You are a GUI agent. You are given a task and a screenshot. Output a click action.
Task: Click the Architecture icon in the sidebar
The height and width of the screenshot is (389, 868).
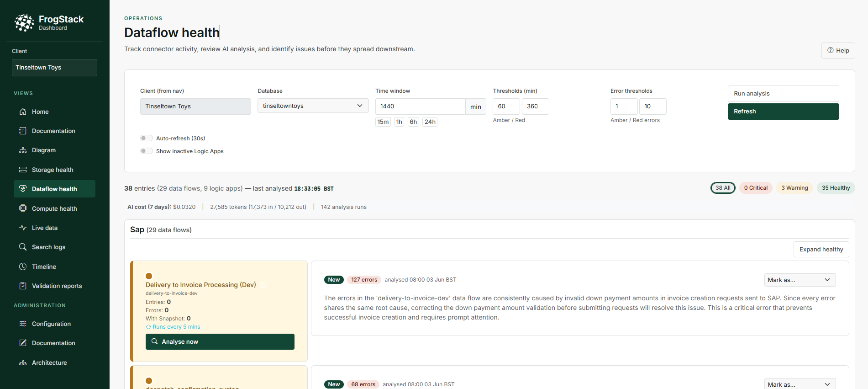23,362
